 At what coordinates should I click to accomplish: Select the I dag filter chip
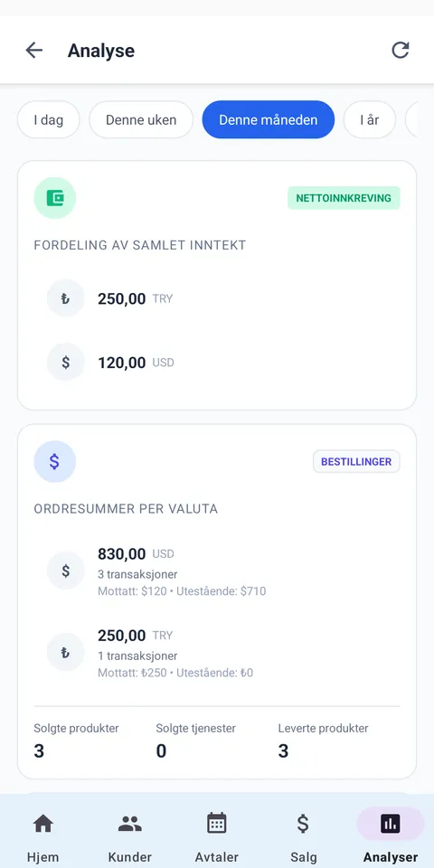49,119
